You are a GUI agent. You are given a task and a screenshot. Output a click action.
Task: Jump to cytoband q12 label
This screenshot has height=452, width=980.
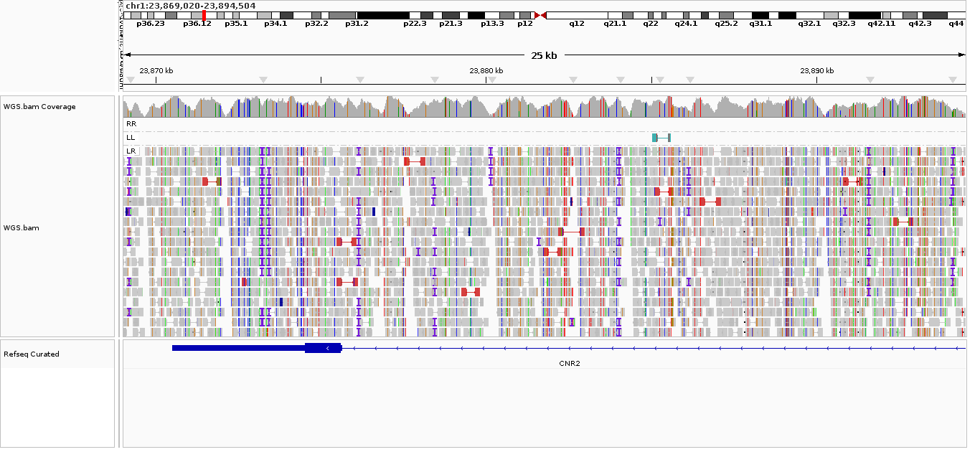(x=577, y=24)
